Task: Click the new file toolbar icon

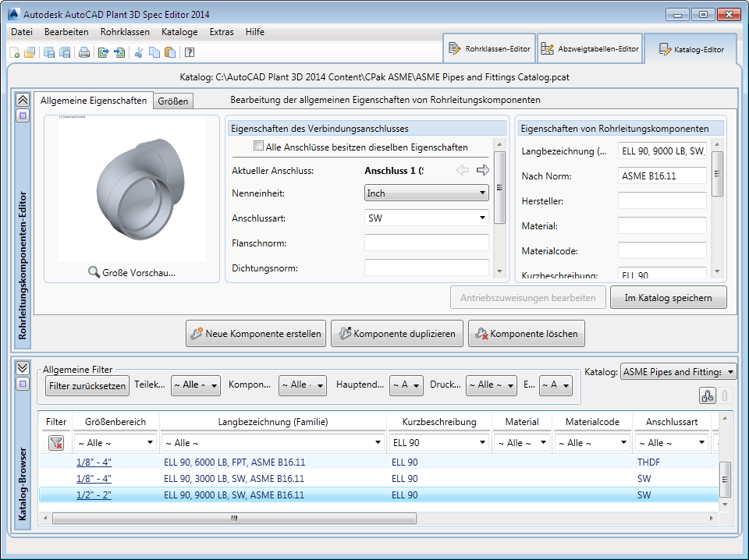Action: point(14,52)
